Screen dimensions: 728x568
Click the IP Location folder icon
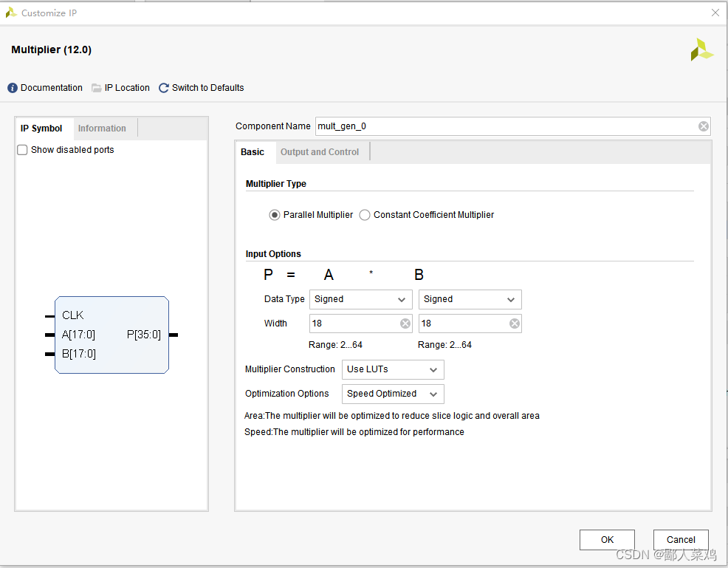tap(97, 88)
